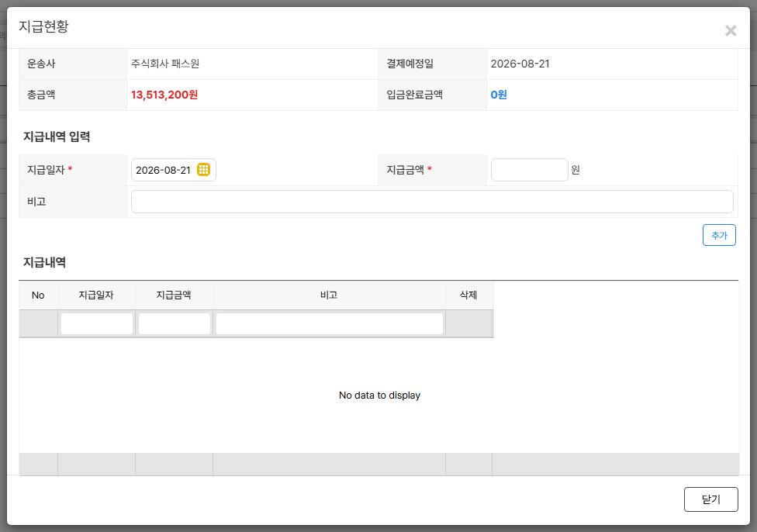Sort by the 지급일자 column header
757x532 pixels.
coord(96,295)
